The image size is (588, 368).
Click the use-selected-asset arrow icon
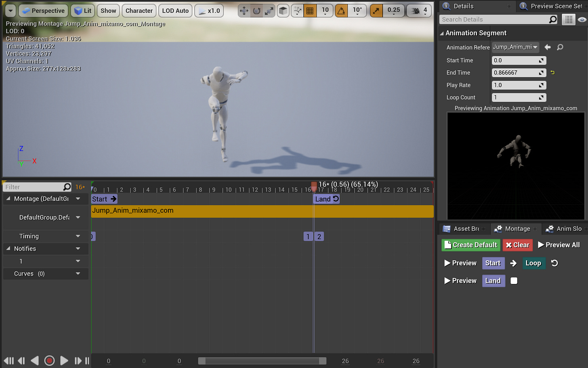point(548,47)
